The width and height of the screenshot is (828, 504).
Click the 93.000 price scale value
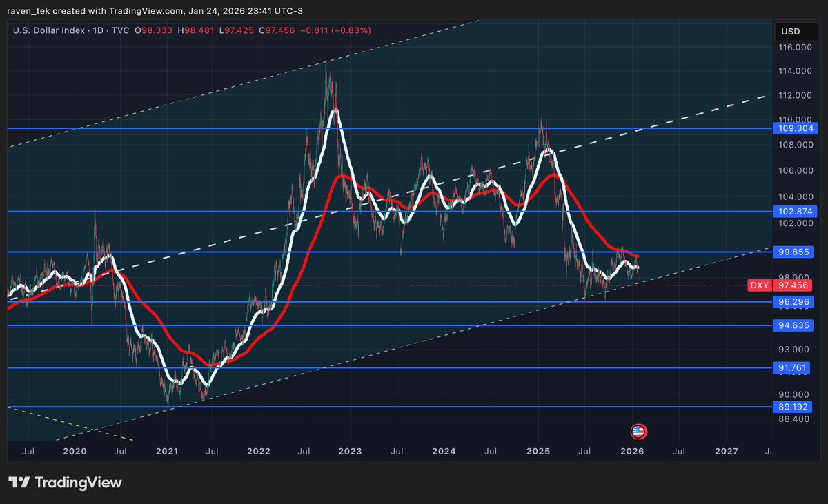[x=795, y=350]
